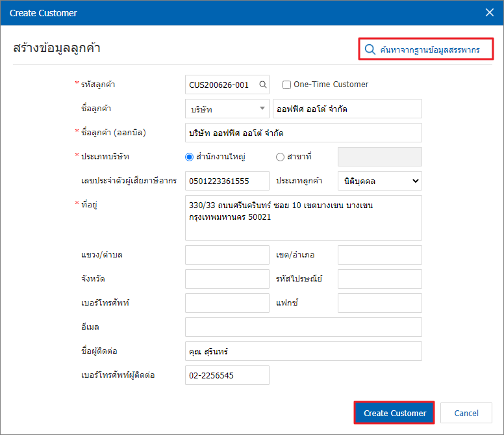Click the tax ID field 0501223361555
Image resolution: width=504 pixels, height=435 pixels.
[227, 181]
